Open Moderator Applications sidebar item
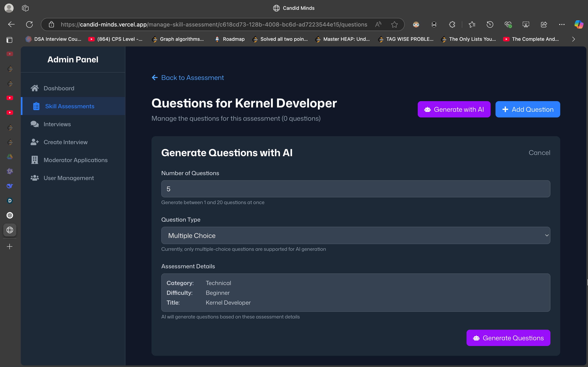The width and height of the screenshot is (588, 367). click(75, 160)
